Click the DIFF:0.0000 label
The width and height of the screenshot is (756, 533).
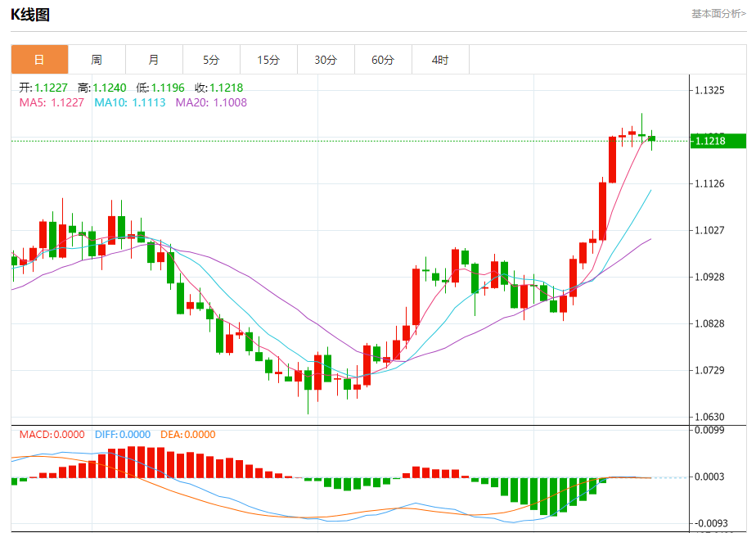pos(123,435)
